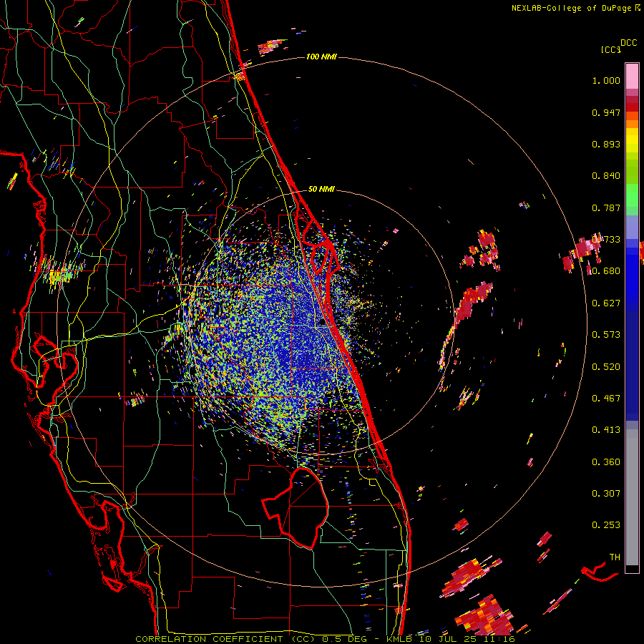Pick the gray color bar segment near 0.307

(x=632, y=497)
